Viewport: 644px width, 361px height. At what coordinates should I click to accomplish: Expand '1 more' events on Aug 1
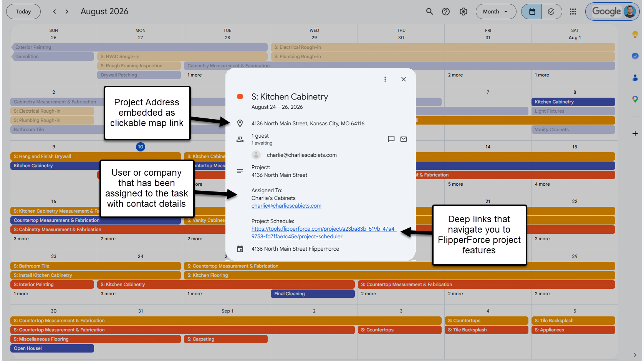542,75
